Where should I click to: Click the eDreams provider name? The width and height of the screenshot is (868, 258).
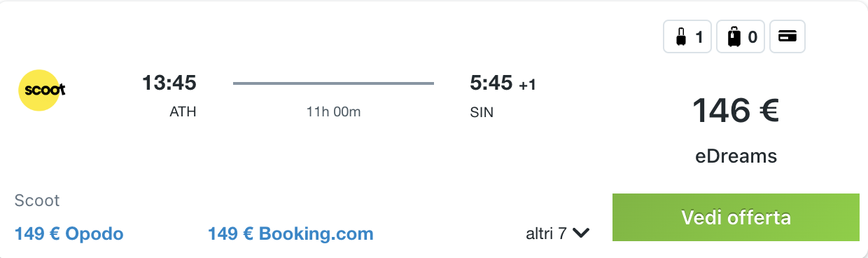click(x=736, y=156)
